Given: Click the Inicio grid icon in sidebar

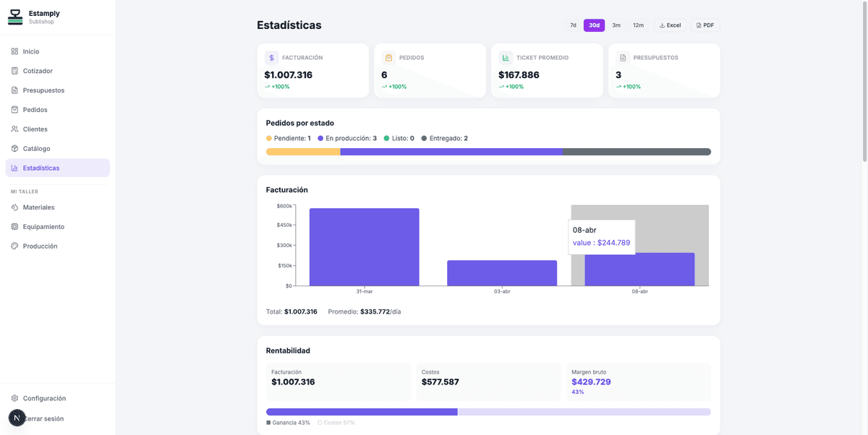Looking at the screenshot, I should tap(15, 51).
